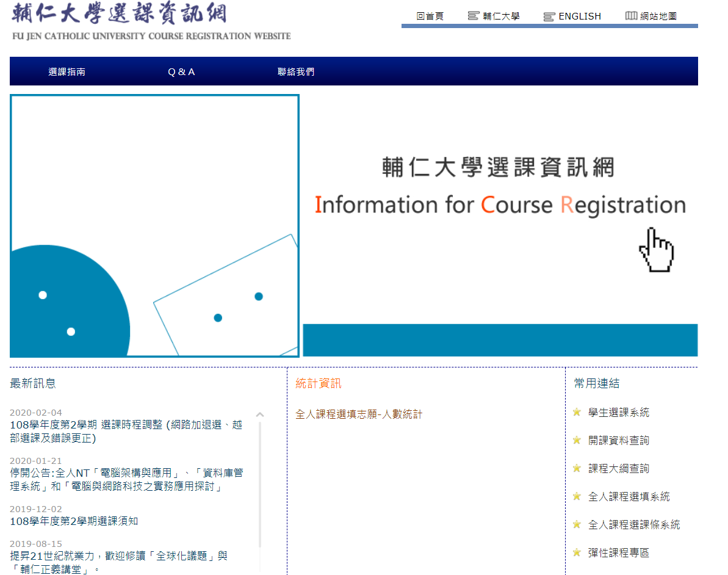Image resolution: width=728 pixels, height=575 pixels.
Task: Click the 統計資訊 section heading
Action: (x=319, y=383)
